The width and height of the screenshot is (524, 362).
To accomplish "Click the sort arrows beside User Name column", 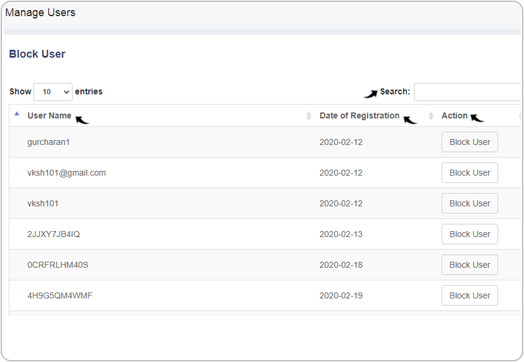I will tap(308, 116).
